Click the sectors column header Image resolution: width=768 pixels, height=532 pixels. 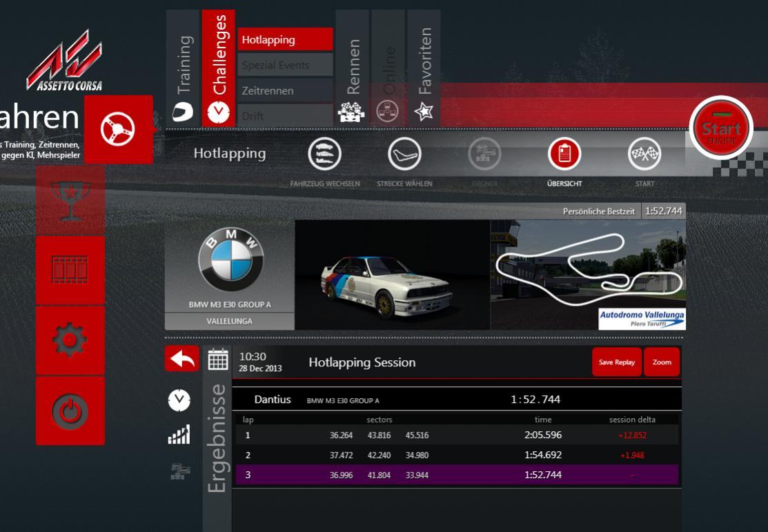[x=379, y=420]
